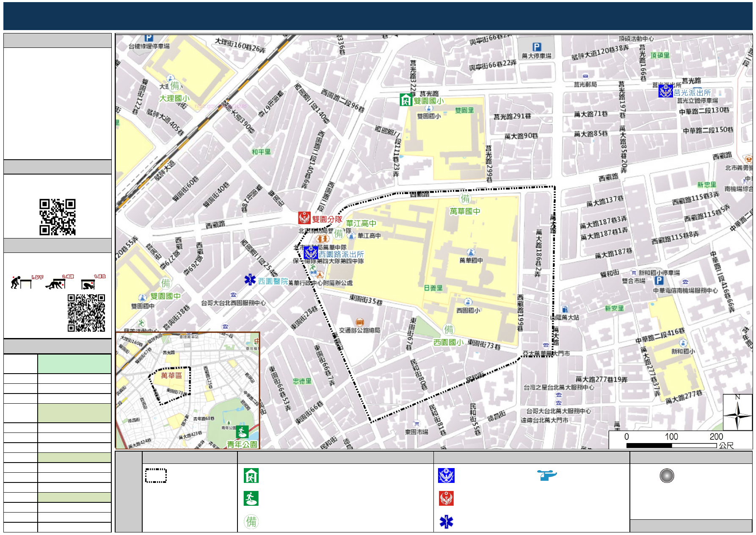Click the blue medical star in the legend

point(446,522)
